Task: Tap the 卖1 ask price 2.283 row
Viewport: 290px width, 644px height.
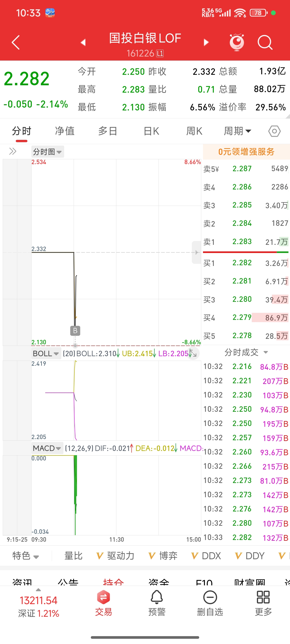Action: click(x=246, y=241)
